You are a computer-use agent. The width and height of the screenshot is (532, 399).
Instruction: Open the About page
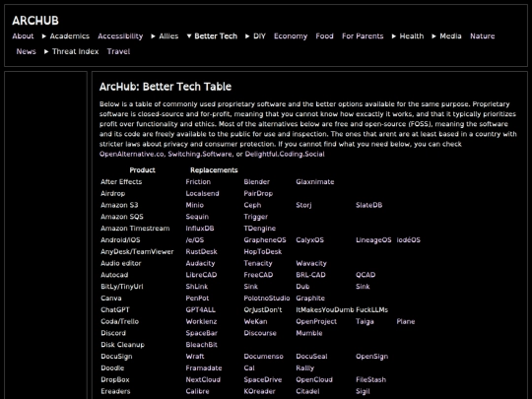tap(23, 36)
